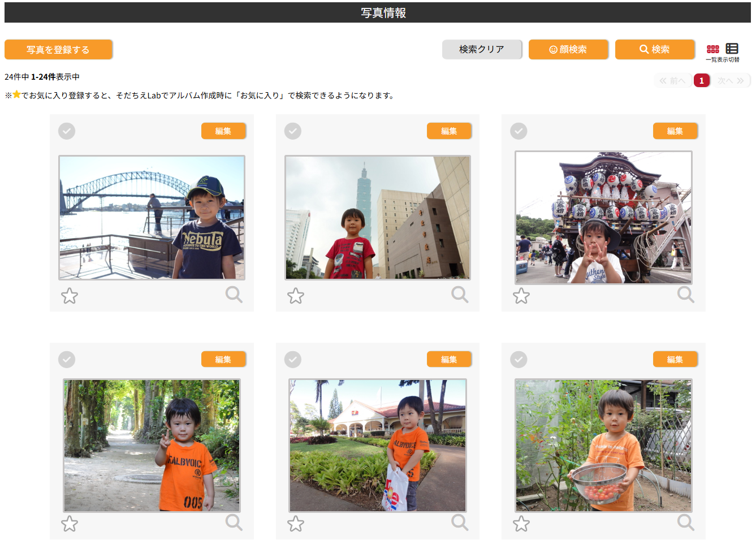756x557 pixels.
Task: Favorite the Sydney Harbour Bridge photo with star
Action: click(70, 296)
